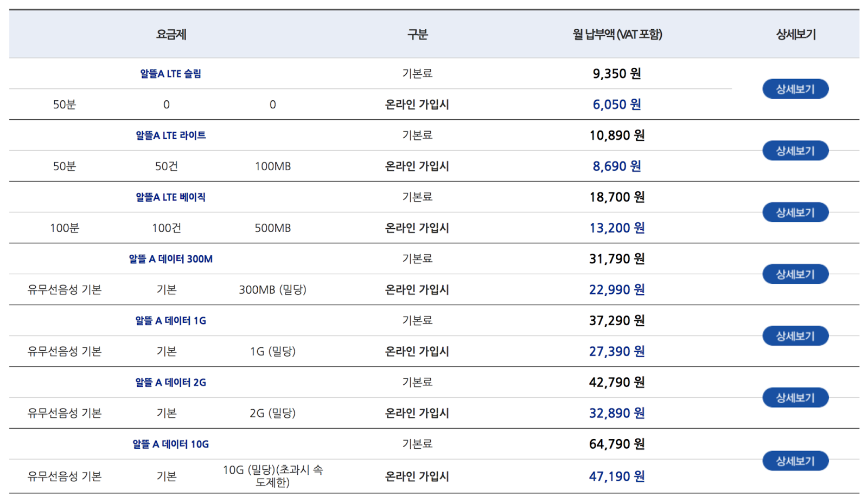This screenshot has height=497, width=868.
Task: View details of 알뜰 A 데이터 300M
Action: point(795,274)
